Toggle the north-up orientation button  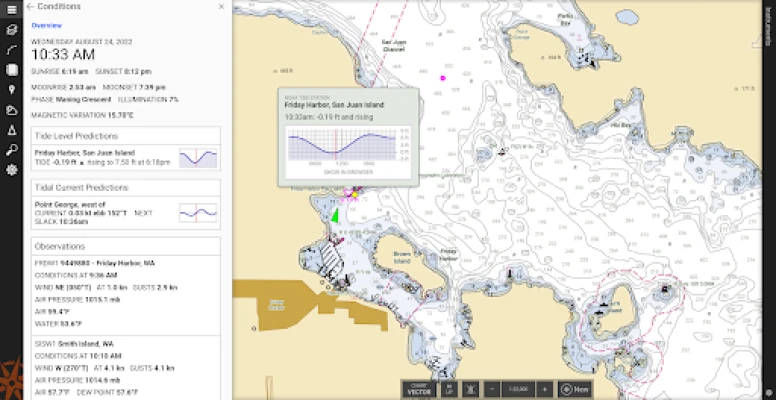tap(450, 388)
